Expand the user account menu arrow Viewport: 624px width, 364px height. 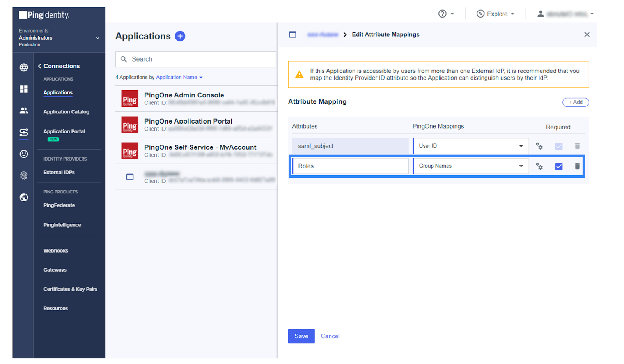[x=592, y=14]
